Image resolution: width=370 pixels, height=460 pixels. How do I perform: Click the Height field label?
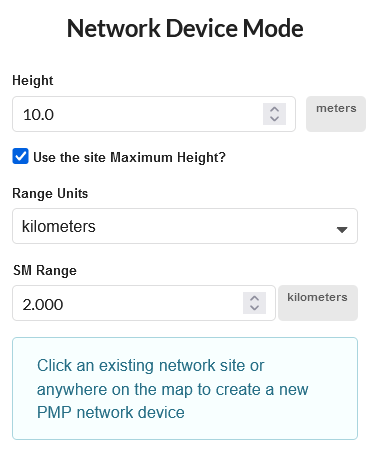pos(33,81)
